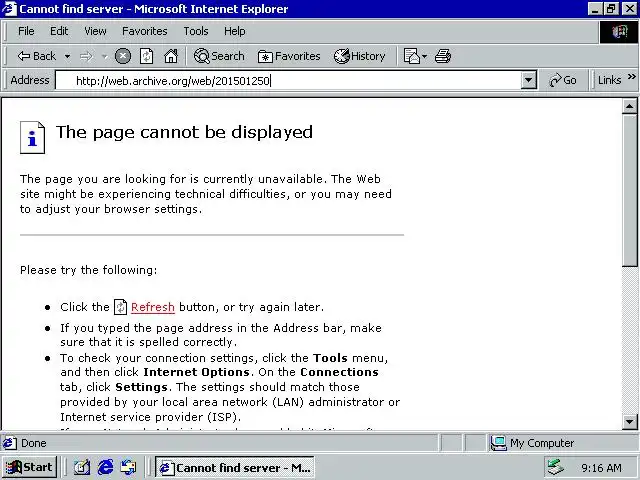Click the scrollbar up arrow
Viewport: 640px width, 480px height.
[629, 107]
